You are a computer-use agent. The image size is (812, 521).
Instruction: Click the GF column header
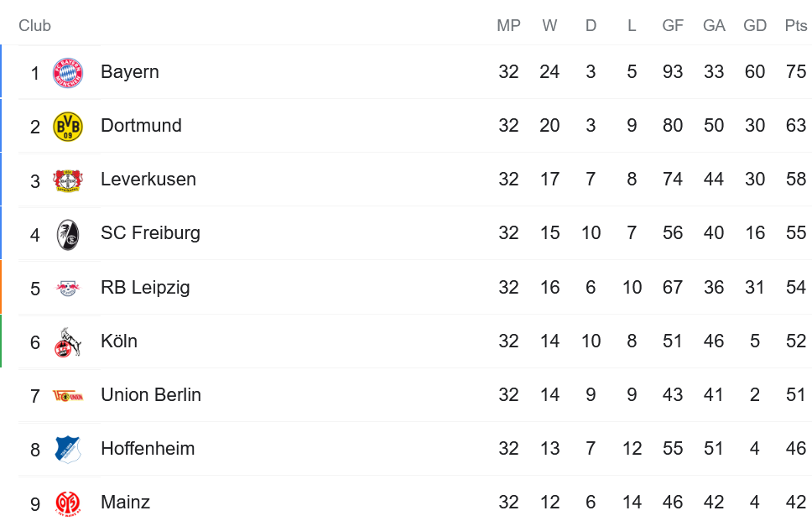click(x=673, y=26)
